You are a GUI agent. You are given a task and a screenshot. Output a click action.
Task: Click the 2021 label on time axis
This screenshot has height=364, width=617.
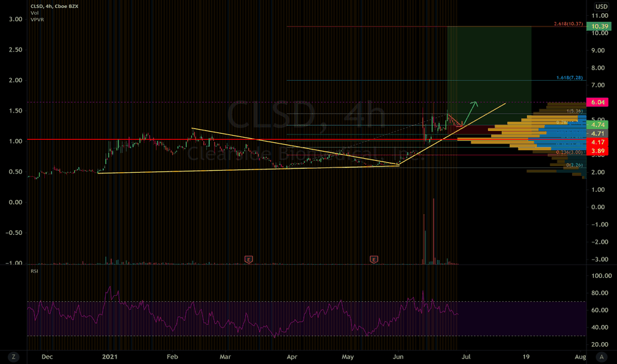(110, 357)
